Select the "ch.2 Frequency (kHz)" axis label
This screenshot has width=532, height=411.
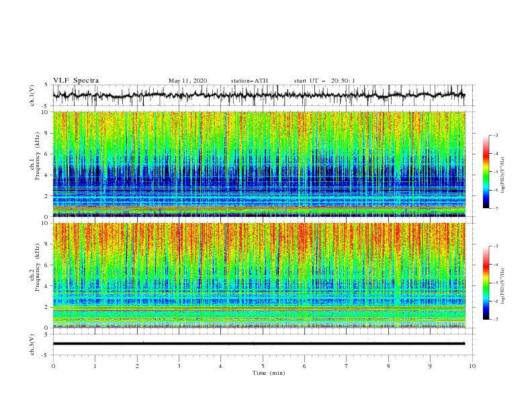35,267
